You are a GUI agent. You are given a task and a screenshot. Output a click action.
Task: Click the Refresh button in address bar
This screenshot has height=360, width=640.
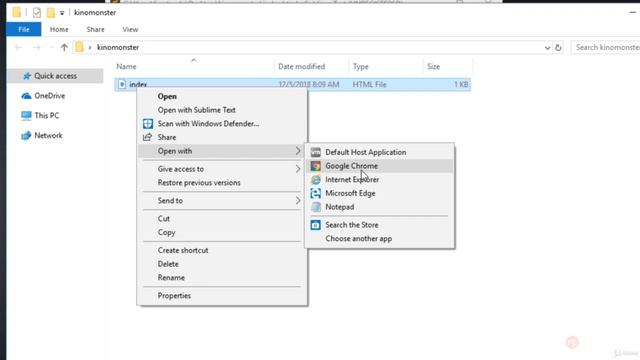click(558, 47)
